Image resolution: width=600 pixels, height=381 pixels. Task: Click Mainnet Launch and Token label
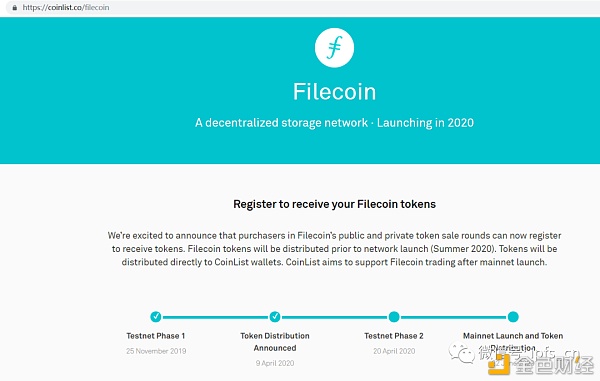click(513, 336)
